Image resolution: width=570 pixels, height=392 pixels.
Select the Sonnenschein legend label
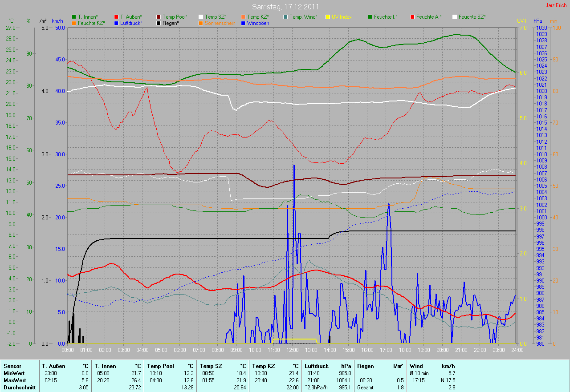(220, 23)
